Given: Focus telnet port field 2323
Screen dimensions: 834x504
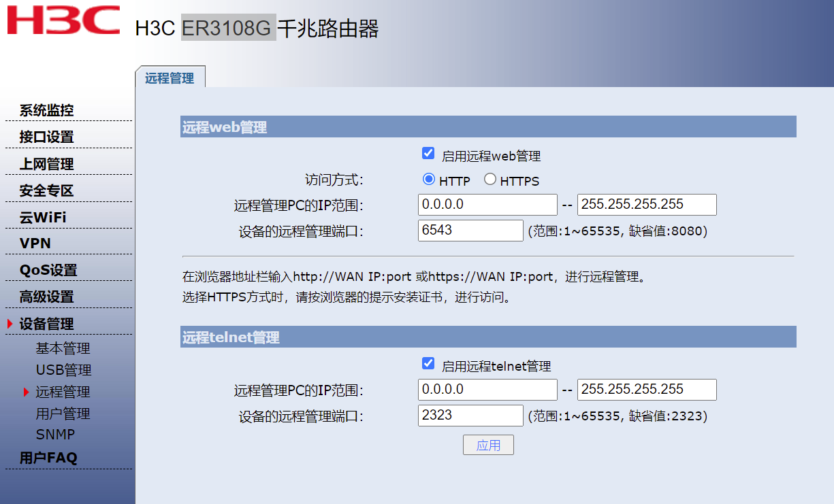Looking at the screenshot, I should coord(470,415).
